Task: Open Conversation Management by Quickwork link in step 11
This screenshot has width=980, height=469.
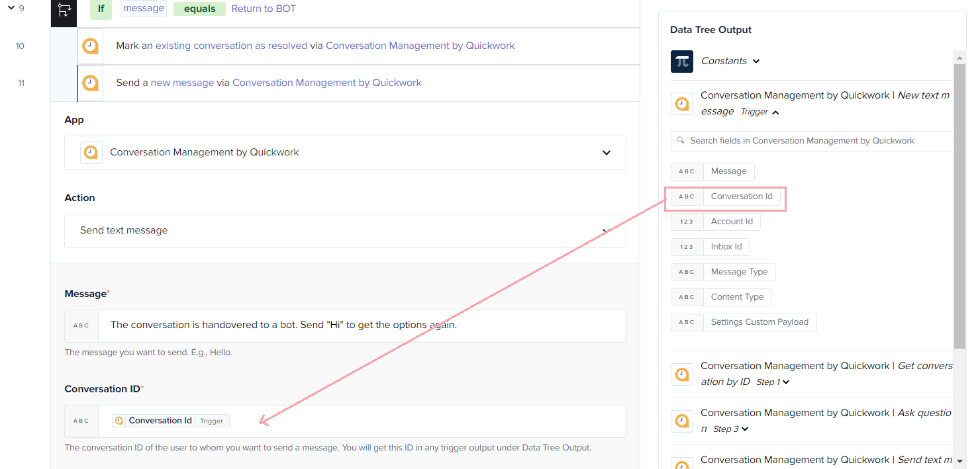Action: (326, 83)
